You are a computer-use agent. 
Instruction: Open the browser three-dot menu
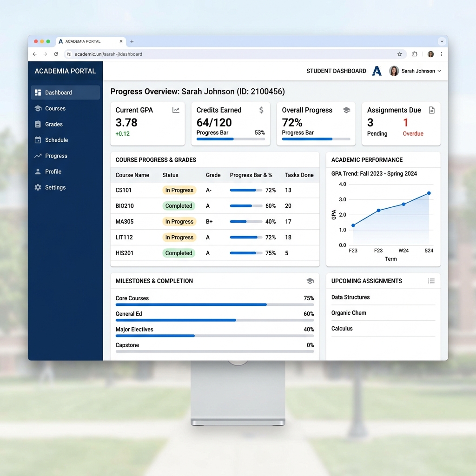[441, 54]
